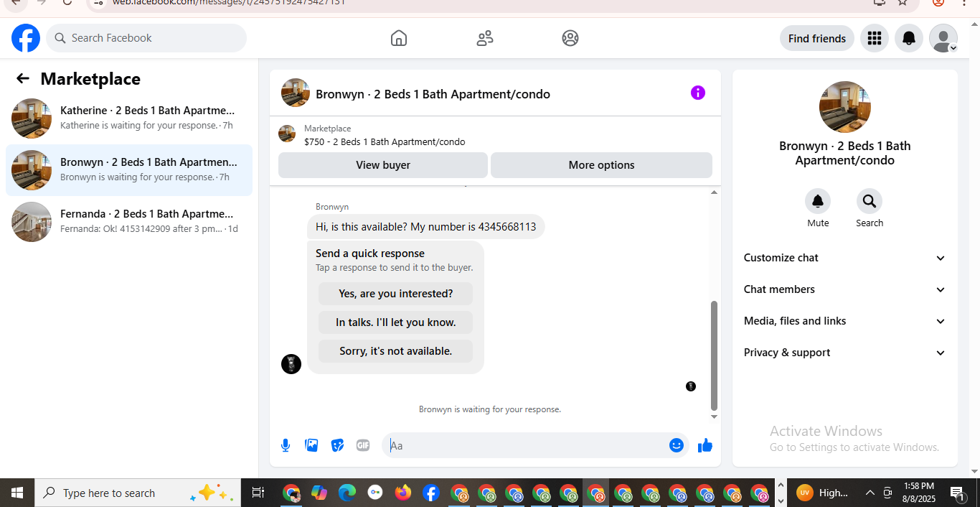Open the Facebook menu grid icon
The image size is (980, 507).
click(874, 38)
